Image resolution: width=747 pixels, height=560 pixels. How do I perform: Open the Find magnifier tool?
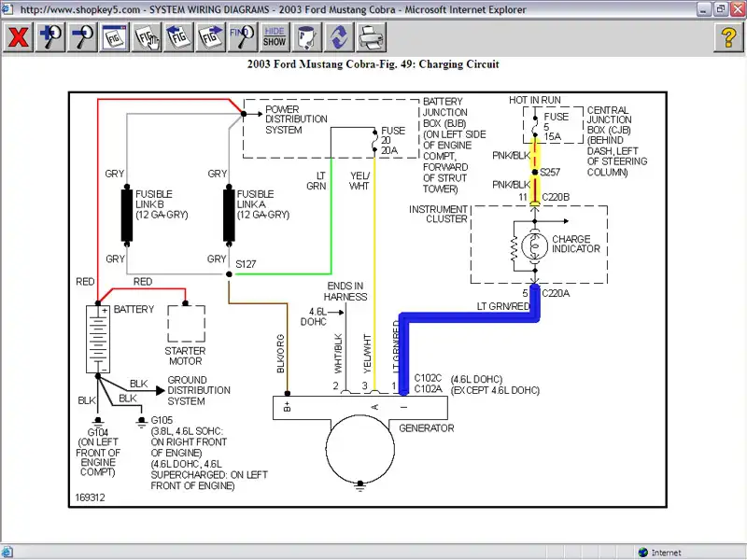pyautogui.click(x=243, y=36)
